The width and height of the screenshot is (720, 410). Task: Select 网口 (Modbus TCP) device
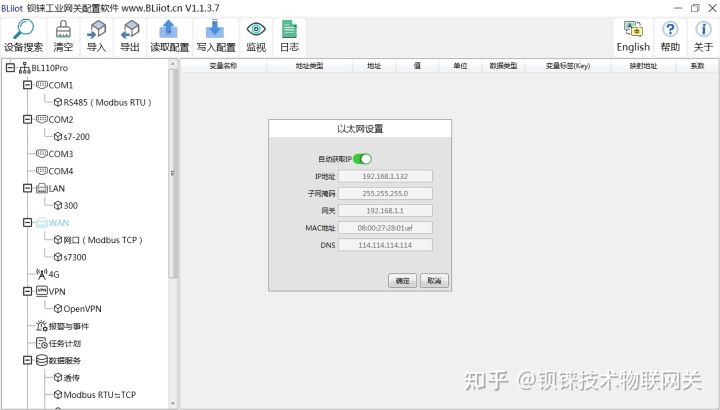pyautogui.click(x=98, y=240)
